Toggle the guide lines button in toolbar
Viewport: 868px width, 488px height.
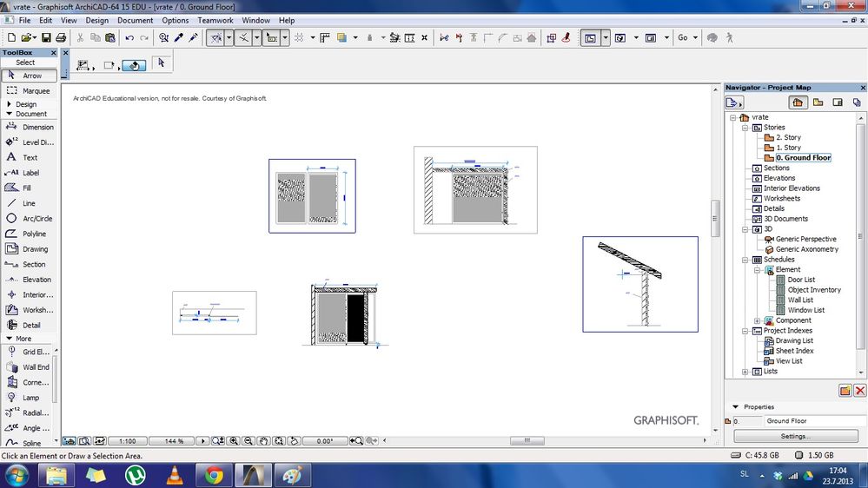215,37
